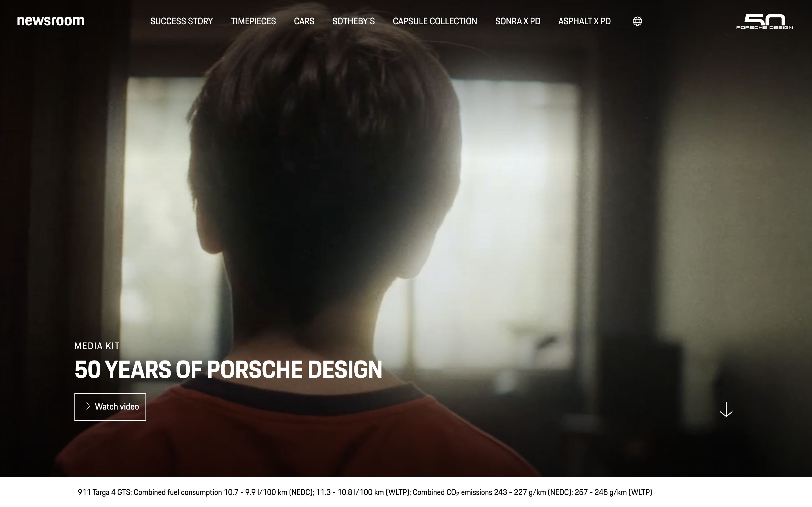This screenshot has width=812, height=507.
Task: Click the 911 Targa 4 GTS model name
Action: pos(105,492)
